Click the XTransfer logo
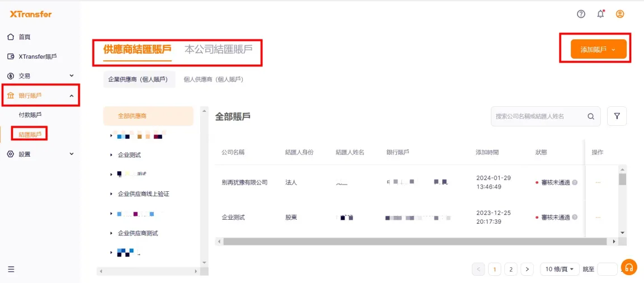 click(x=31, y=14)
